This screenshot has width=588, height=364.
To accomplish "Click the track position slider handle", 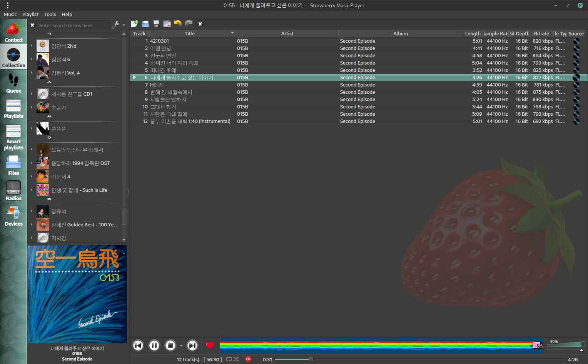I will (311, 359).
